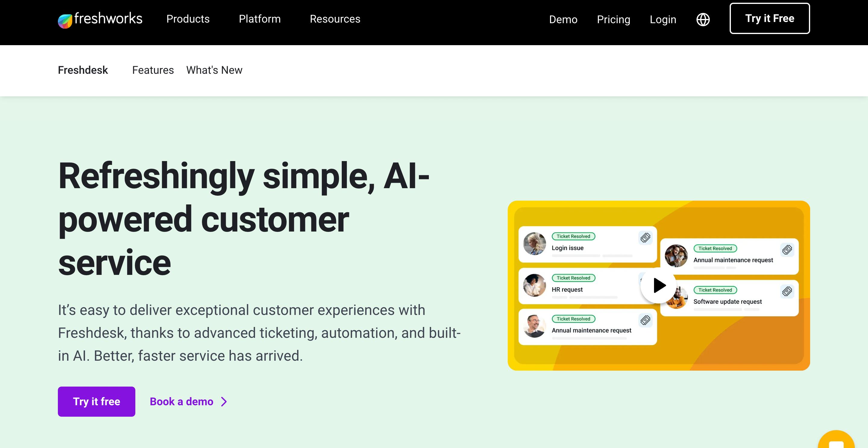This screenshot has width=868, height=448.
Task: Click attachment icon on bottom-left Annual maintenance ticket
Action: 645,320
